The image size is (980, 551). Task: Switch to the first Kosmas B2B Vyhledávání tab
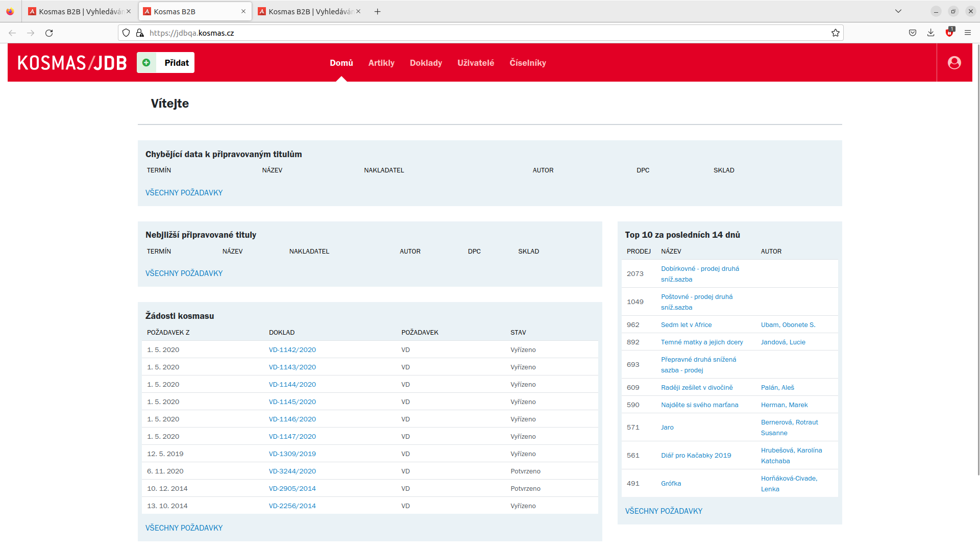coord(77,12)
